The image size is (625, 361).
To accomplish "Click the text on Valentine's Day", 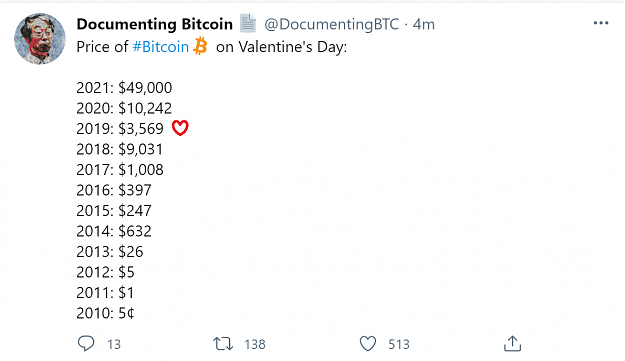I will (x=281, y=47).
